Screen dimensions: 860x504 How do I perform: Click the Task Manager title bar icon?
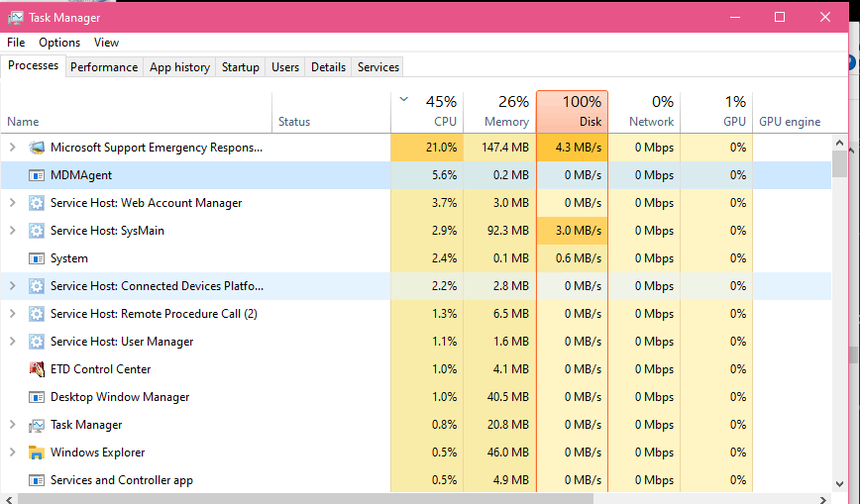click(16, 18)
